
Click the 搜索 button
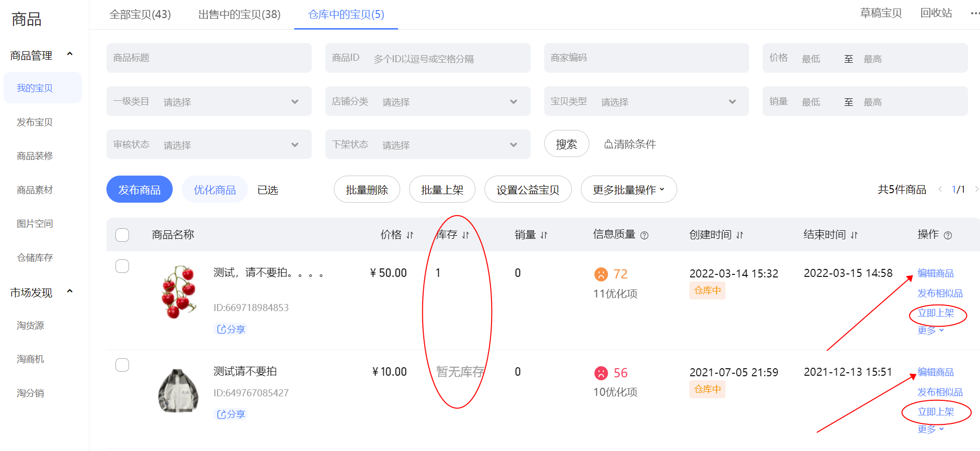[x=566, y=144]
